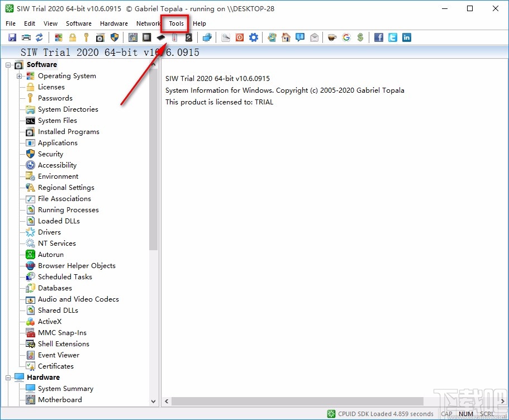Click the Operating System flag toolbar icon
The image size is (509, 420).
(x=59, y=37)
